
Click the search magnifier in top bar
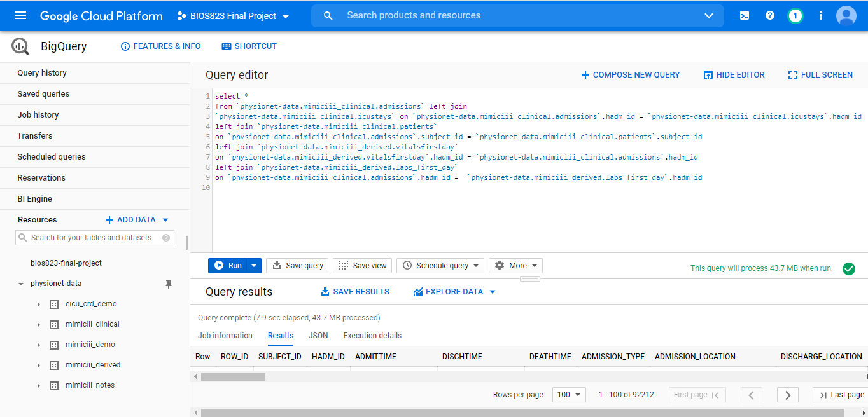click(x=328, y=15)
